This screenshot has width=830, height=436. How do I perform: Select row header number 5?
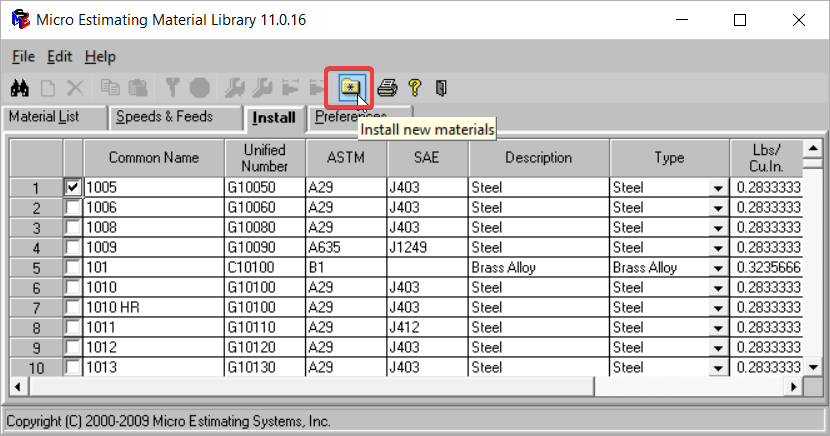point(36,268)
